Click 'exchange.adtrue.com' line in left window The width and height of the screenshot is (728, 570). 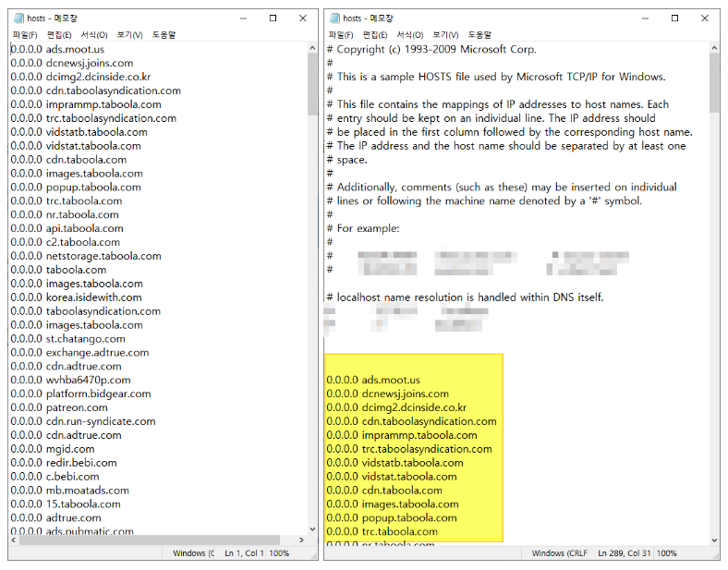[x=79, y=353]
